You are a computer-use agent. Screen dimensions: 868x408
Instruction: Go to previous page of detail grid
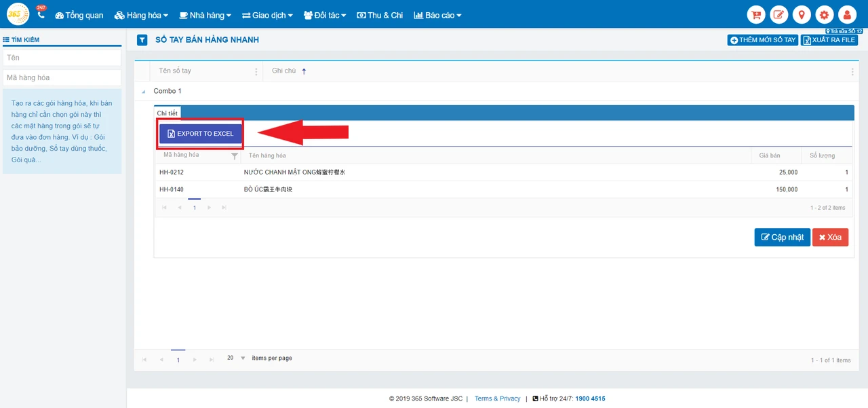pyautogui.click(x=179, y=208)
